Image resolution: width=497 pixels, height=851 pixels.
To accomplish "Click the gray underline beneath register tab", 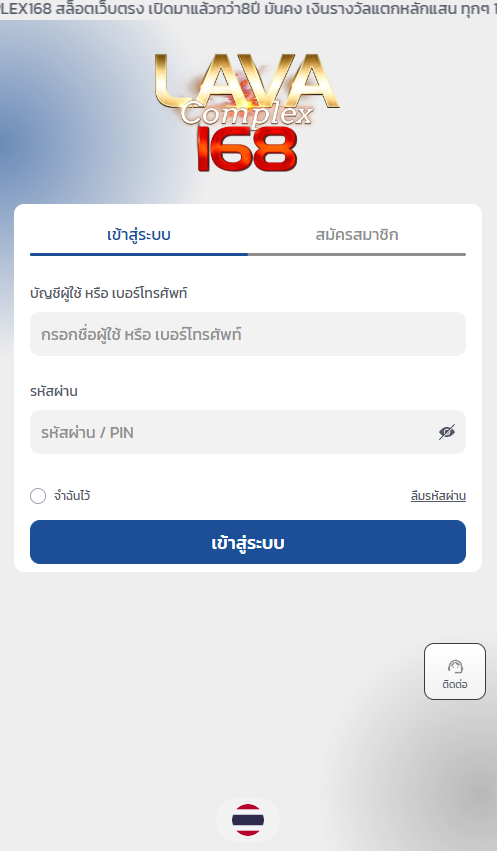I will click(356, 254).
